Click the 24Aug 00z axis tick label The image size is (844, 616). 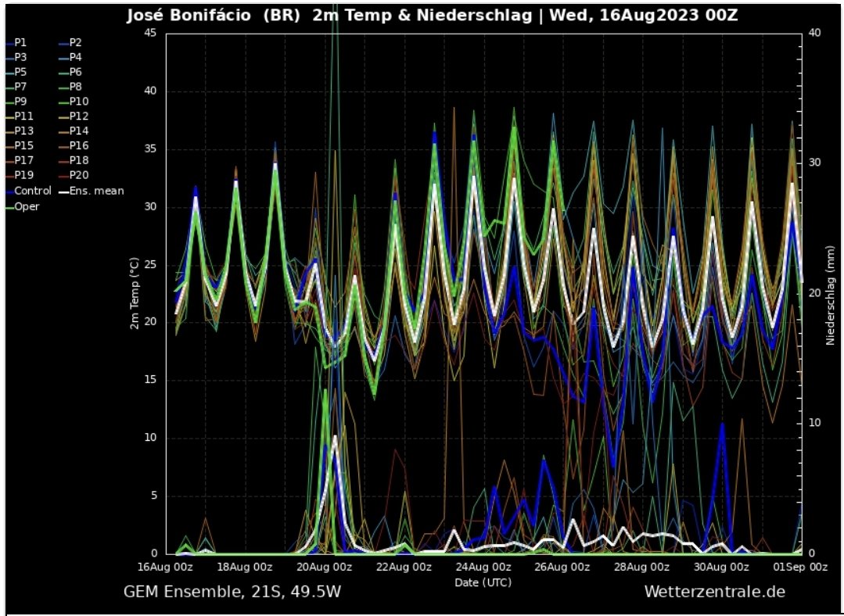click(x=483, y=567)
